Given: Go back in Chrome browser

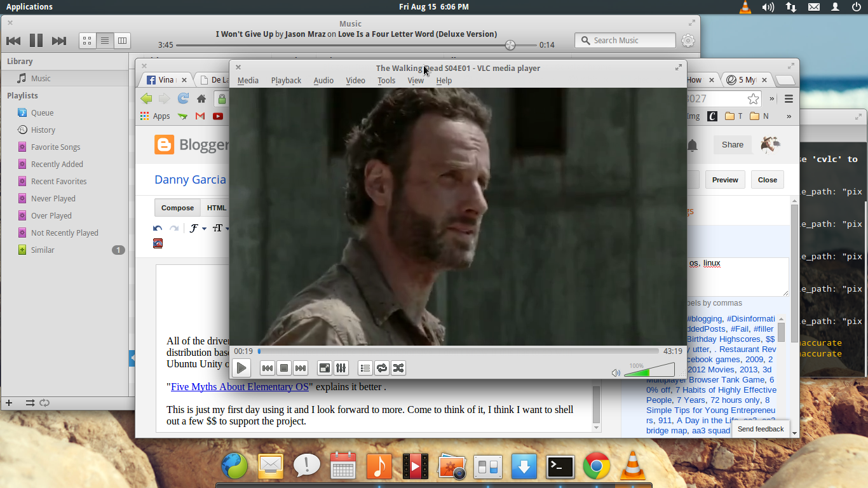Looking at the screenshot, I should click(146, 98).
